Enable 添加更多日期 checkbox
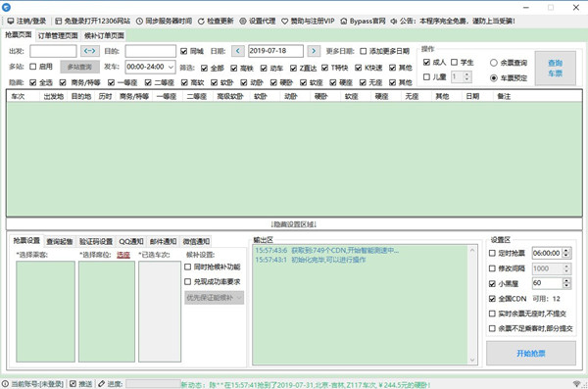This screenshot has height=389, width=588. tap(363, 51)
